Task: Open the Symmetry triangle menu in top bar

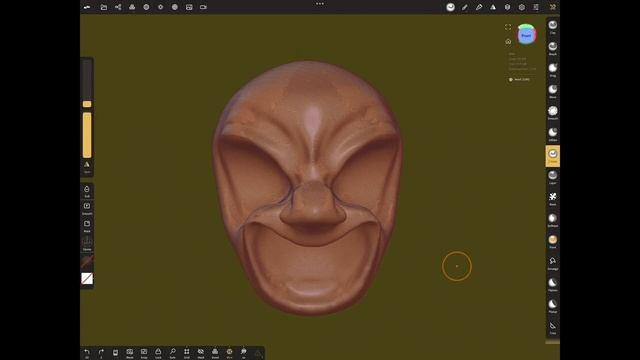Action: [x=493, y=7]
